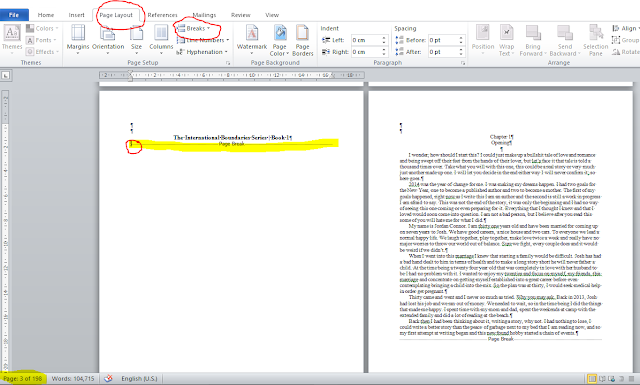Viewport: 640px width, 385px height.
Task: Click the Indent Right field
Action: 366,52
